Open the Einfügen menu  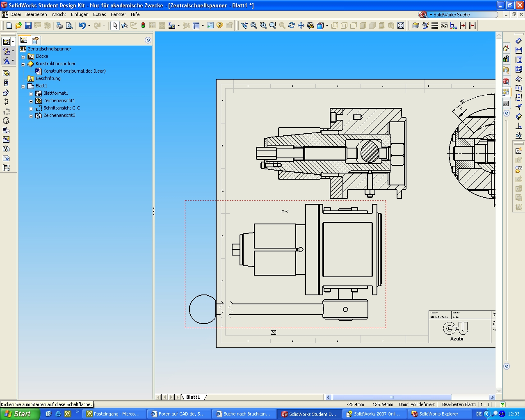(80, 14)
